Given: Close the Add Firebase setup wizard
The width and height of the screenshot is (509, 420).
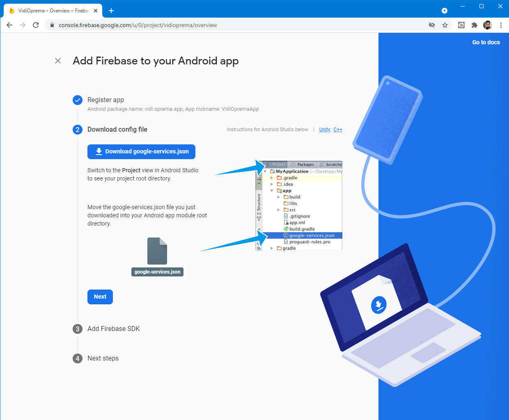Looking at the screenshot, I should (x=58, y=61).
